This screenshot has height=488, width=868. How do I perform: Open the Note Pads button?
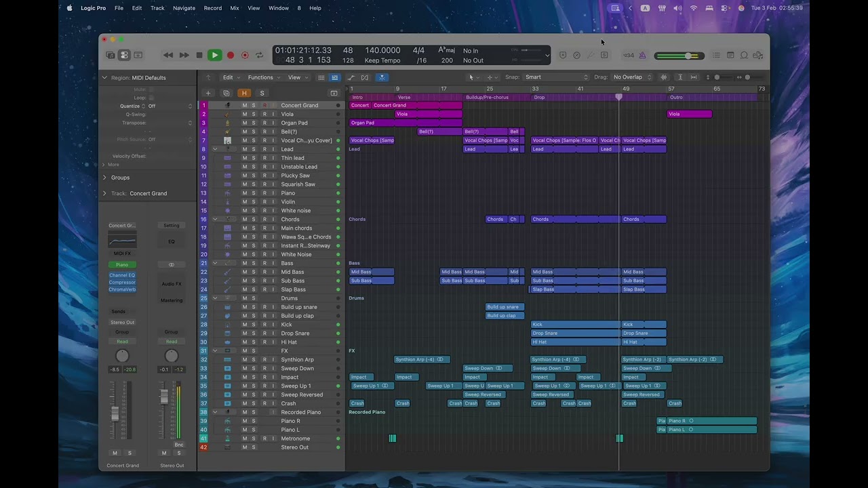click(x=730, y=55)
